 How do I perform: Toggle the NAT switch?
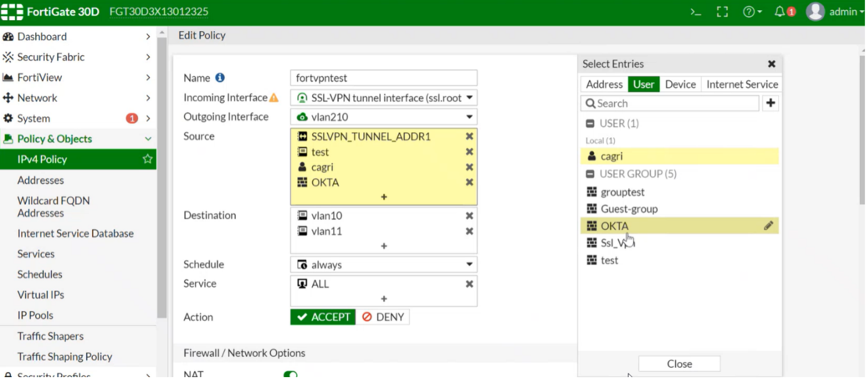pos(290,375)
